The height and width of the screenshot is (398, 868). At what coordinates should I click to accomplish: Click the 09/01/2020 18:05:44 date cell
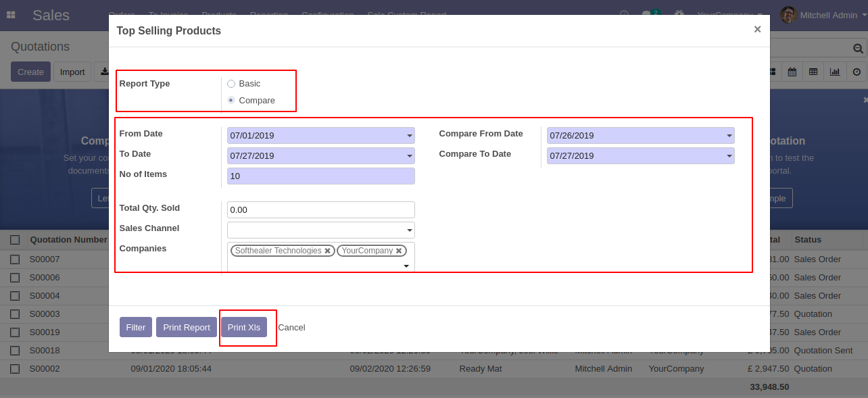pos(171,369)
